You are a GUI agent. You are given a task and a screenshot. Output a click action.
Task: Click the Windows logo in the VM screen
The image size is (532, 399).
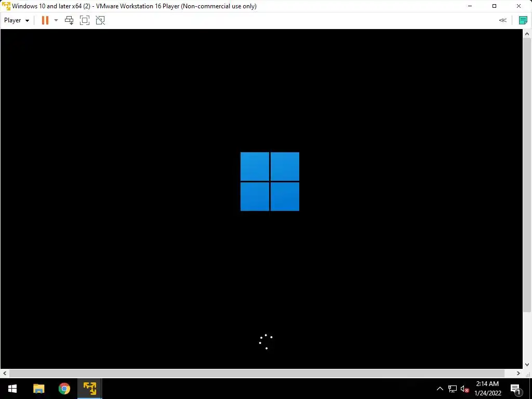tap(270, 181)
